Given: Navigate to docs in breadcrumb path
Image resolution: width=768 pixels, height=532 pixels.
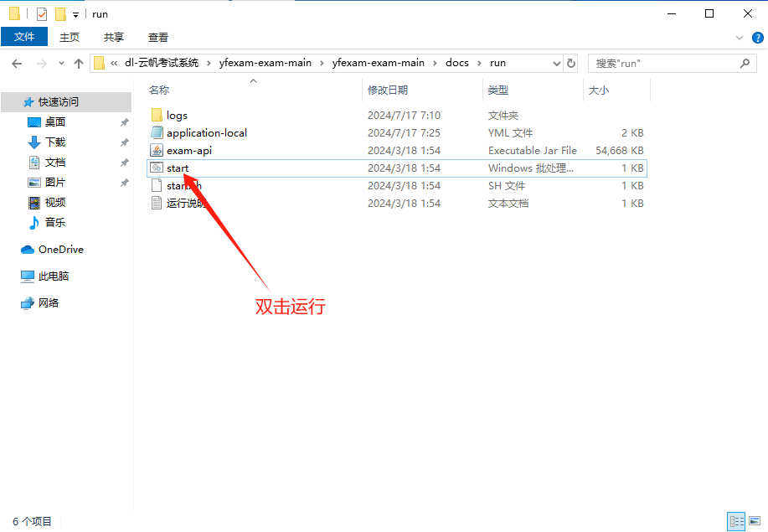Looking at the screenshot, I should 456,63.
